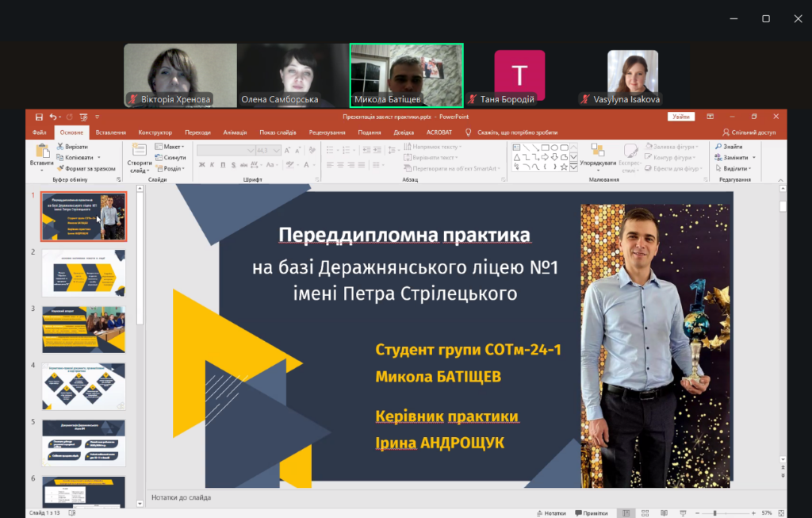Click the Спільний доступ share button
The height and width of the screenshot is (518, 812).
click(749, 132)
